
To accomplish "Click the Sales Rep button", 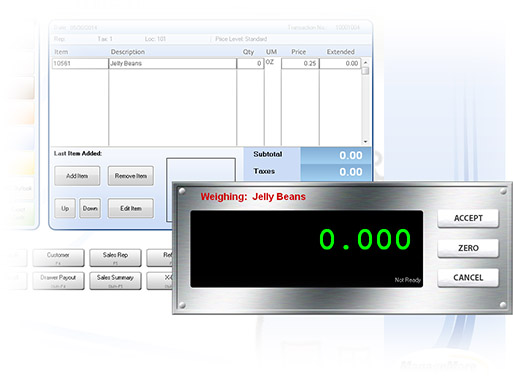I will tap(115, 258).
